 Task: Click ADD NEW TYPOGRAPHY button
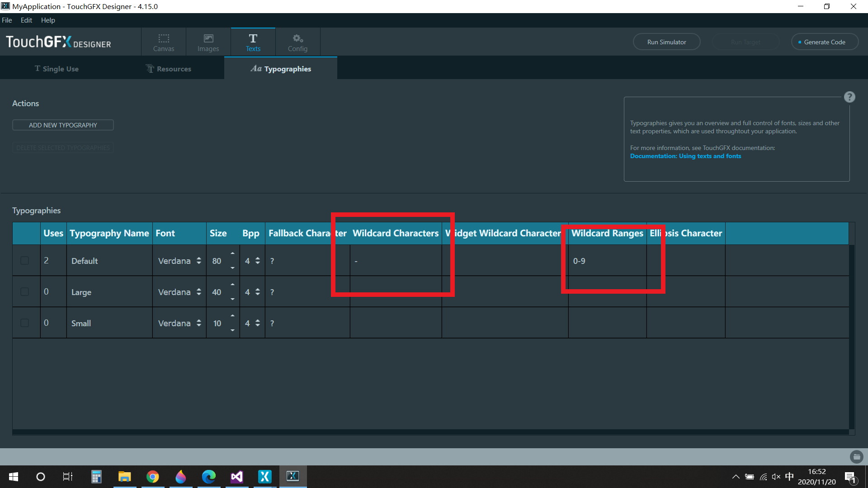(63, 125)
